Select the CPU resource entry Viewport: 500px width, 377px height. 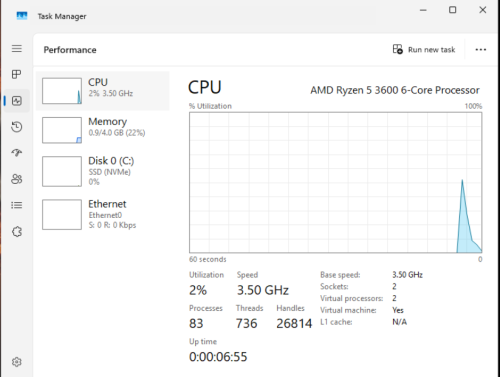click(x=103, y=91)
